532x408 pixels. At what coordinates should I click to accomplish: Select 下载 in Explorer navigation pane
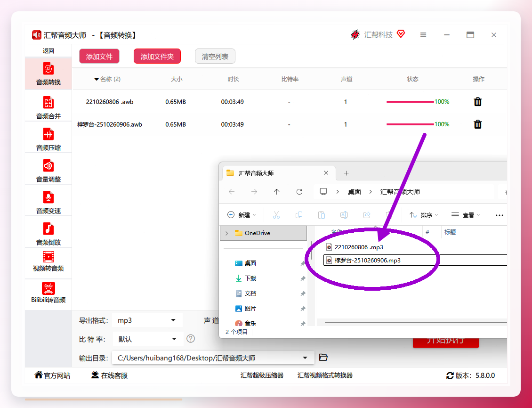click(x=250, y=278)
